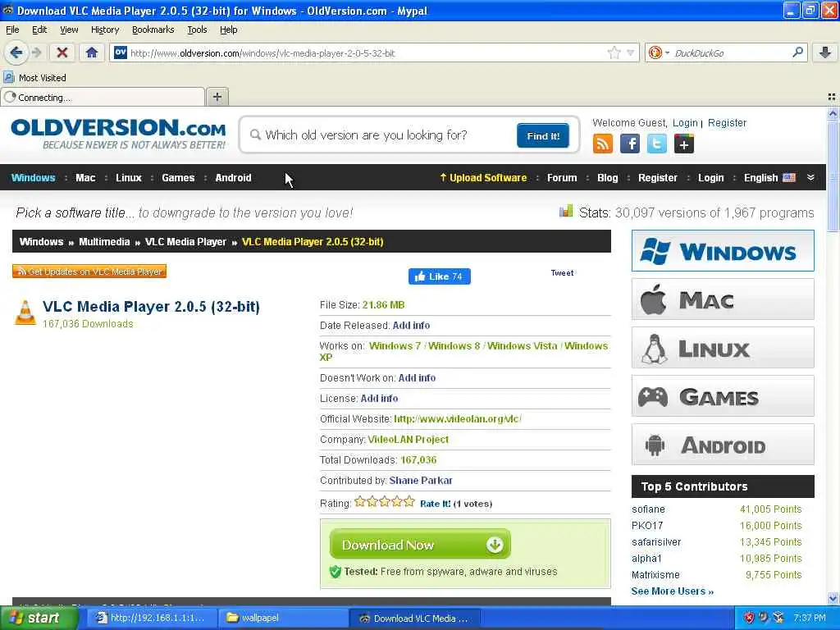Open the Tools menu
This screenshot has width=840, height=630.
[x=197, y=30]
